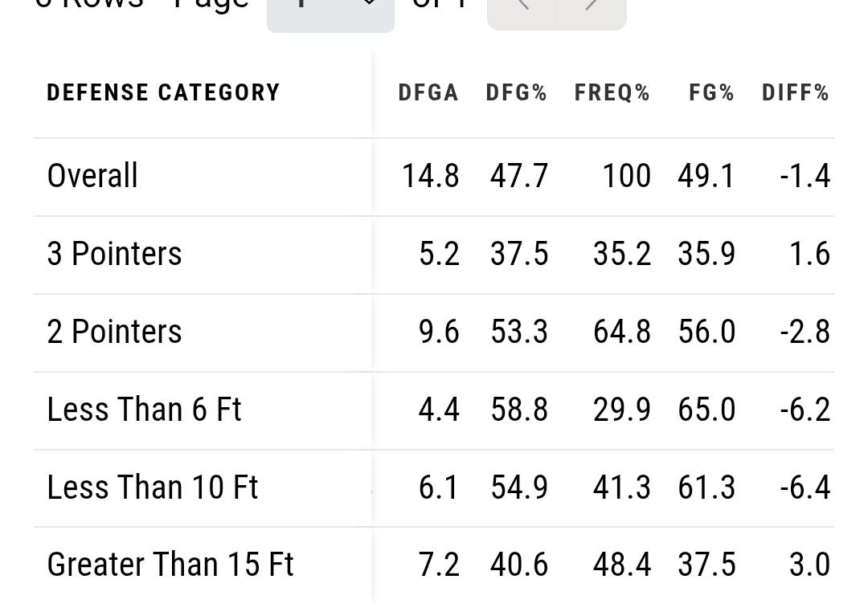Click 3 Pointers DFG% value 37.5

[x=519, y=254]
